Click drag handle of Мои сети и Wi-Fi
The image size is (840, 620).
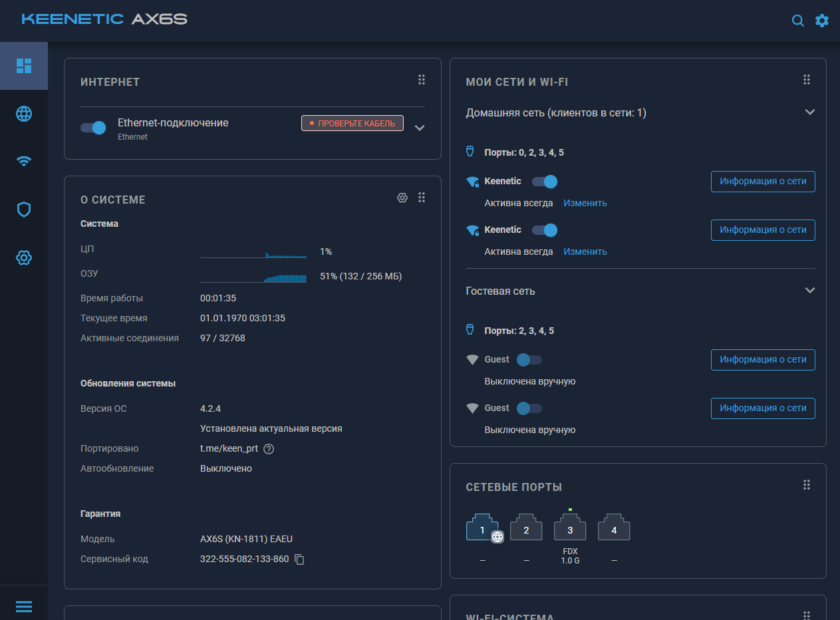[806, 80]
